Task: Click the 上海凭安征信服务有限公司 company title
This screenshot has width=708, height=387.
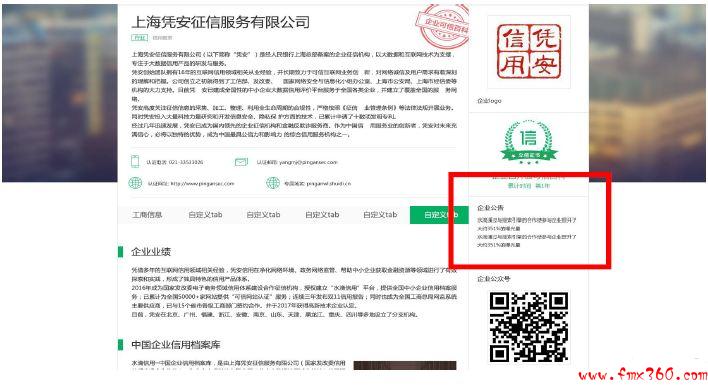Action: pos(221,22)
